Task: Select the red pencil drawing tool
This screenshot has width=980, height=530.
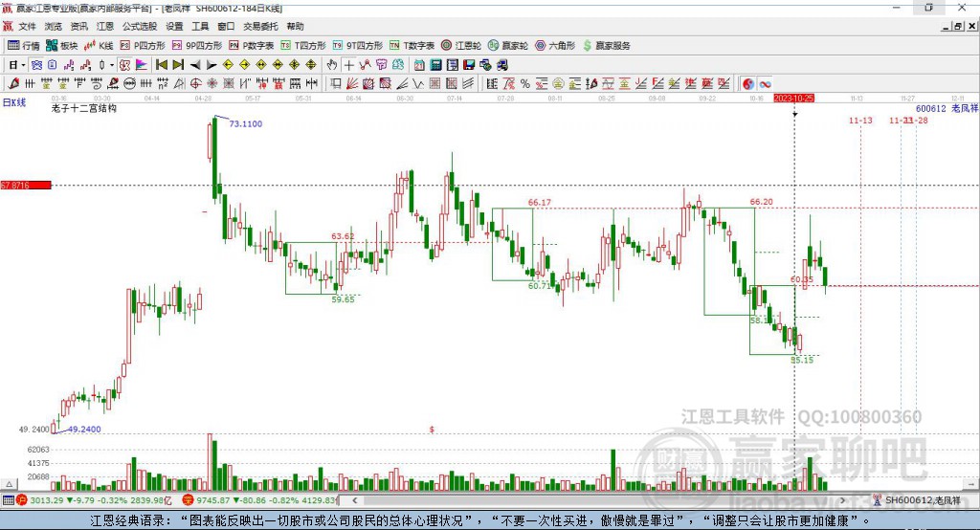Action: [13, 84]
